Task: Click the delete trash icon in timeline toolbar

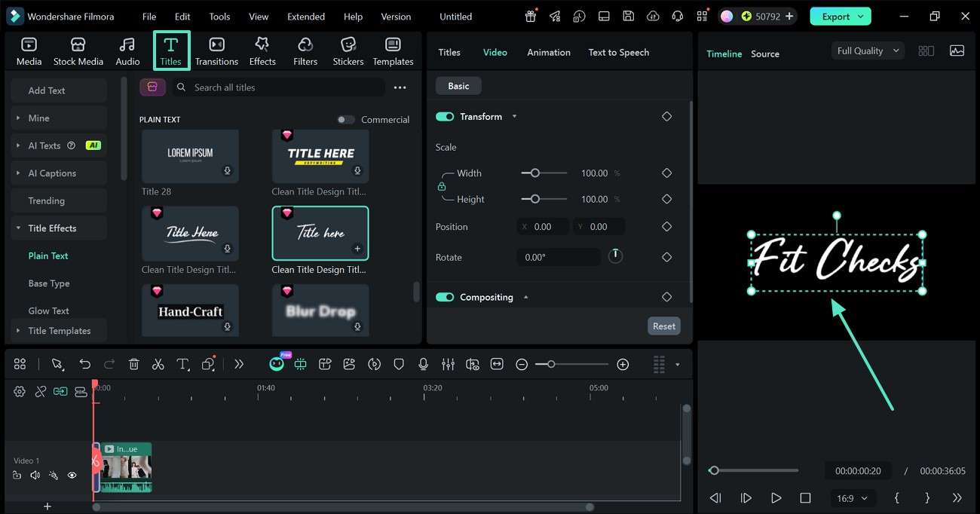Action: click(x=133, y=364)
